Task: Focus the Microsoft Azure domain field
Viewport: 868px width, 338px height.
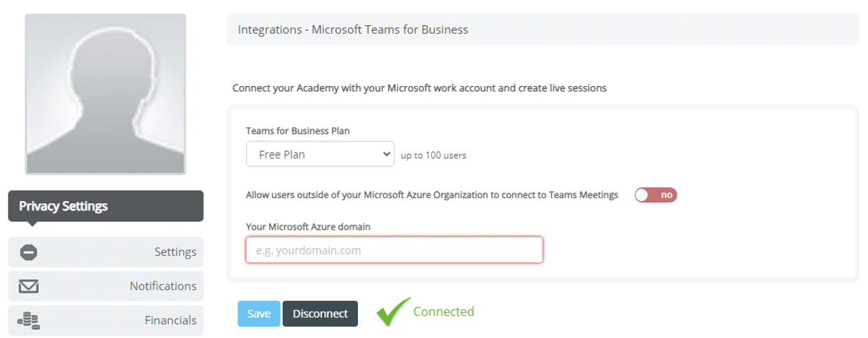Action: 394,250
